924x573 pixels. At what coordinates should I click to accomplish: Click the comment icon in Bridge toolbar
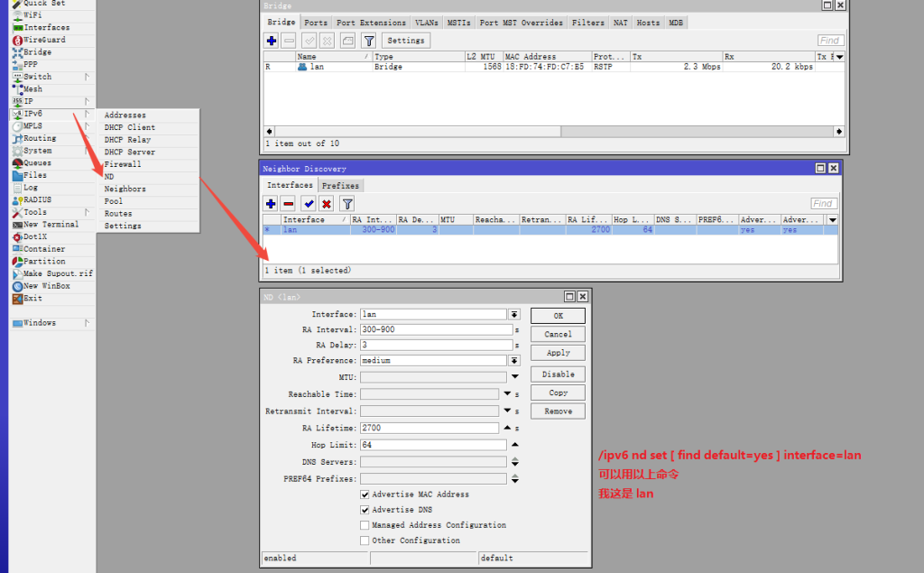pyautogui.click(x=347, y=41)
